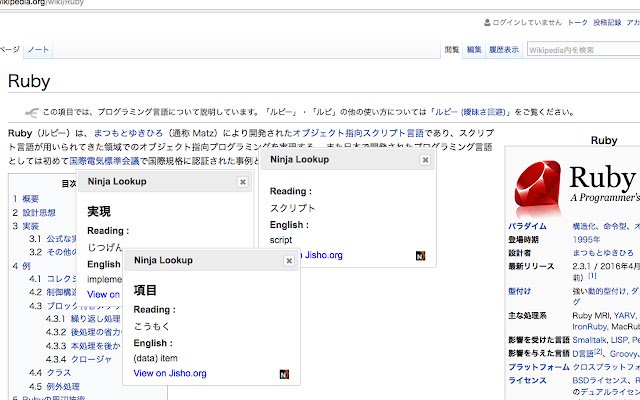This screenshot has height=400, width=640.
Task: Jump to contents section 1 概要
Action: click(x=26, y=199)
